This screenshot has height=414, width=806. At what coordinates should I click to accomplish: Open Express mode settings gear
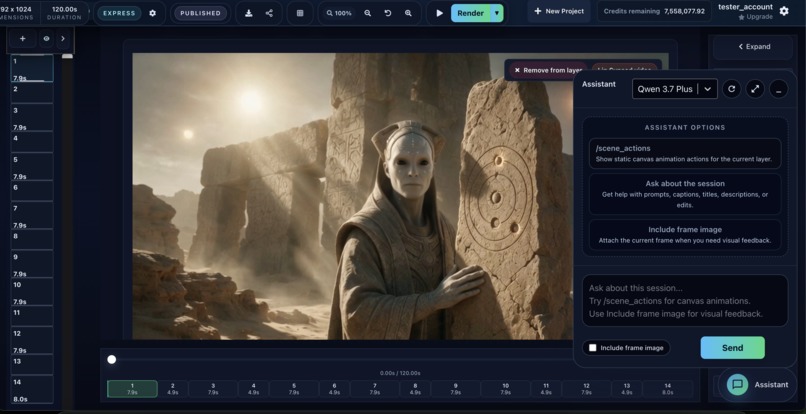[x=153, y=13]
